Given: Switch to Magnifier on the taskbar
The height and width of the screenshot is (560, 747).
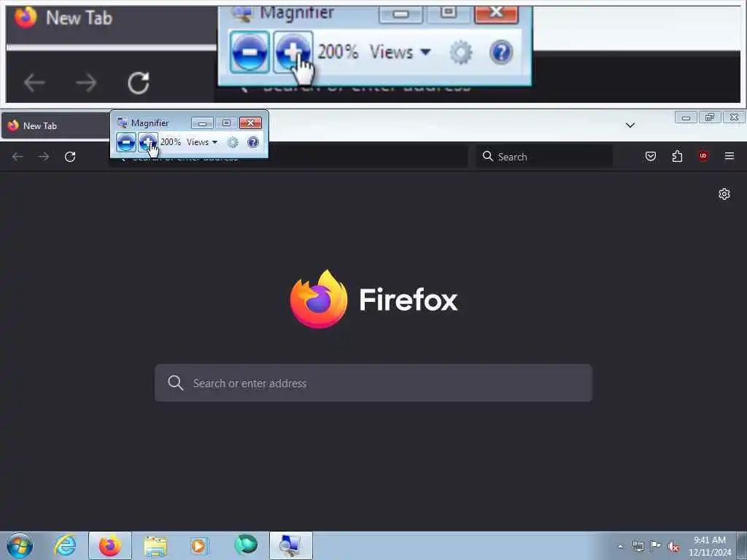Looking at the screenshot, I should tap(290, 545).
